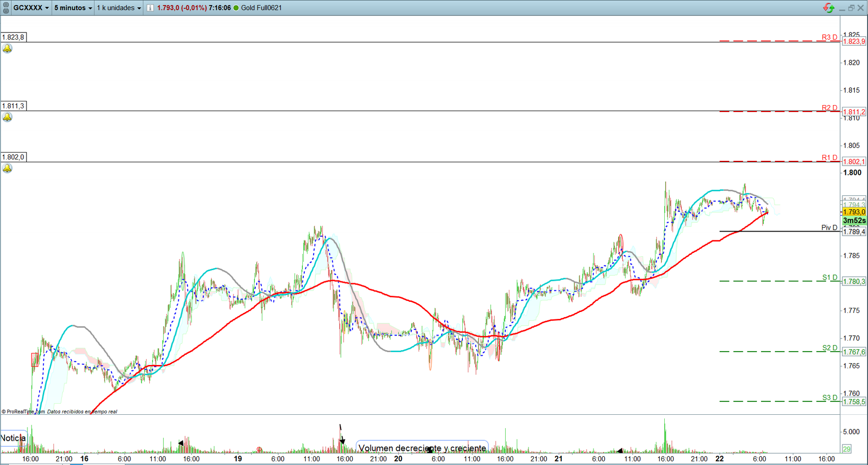Click the small red circle marker in volume panel
868x465 pixels.
(x=259, y=449)
